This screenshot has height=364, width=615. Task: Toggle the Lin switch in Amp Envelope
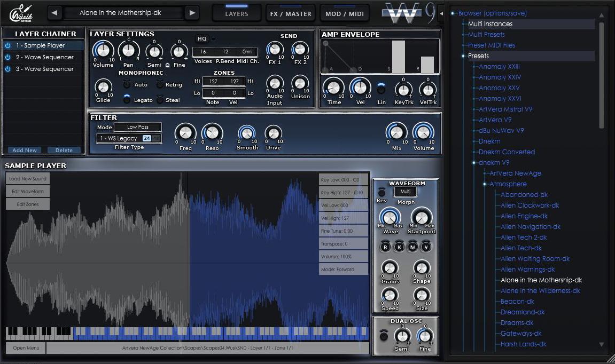tap(381, 89)
